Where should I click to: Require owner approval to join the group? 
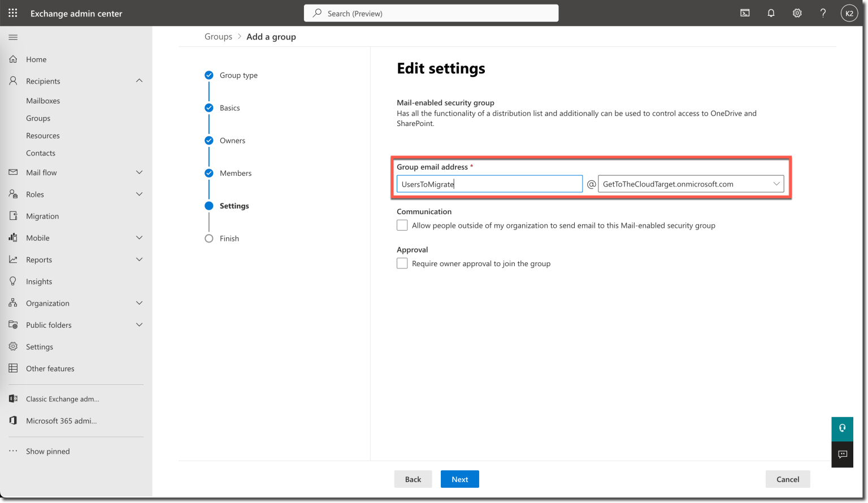point(402,263)
